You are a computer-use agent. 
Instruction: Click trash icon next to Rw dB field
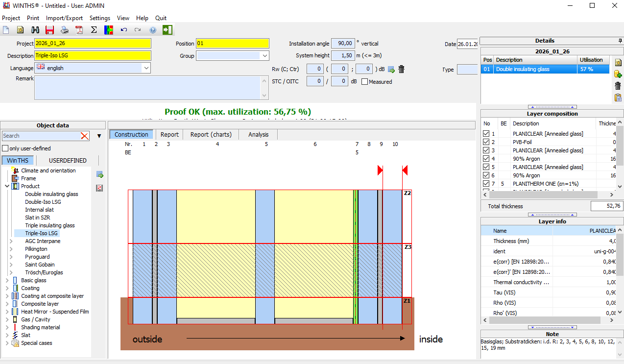(402, 69)
